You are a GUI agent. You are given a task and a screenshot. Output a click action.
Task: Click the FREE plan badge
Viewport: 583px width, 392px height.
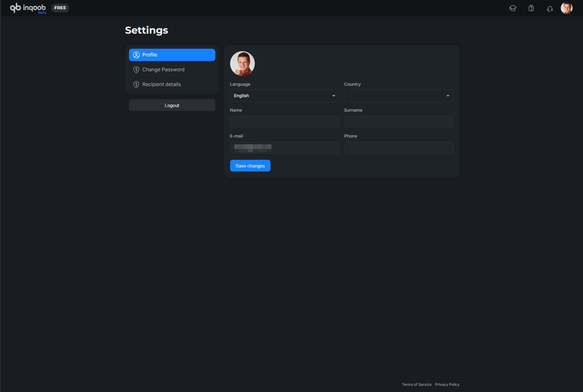point(60,8)
